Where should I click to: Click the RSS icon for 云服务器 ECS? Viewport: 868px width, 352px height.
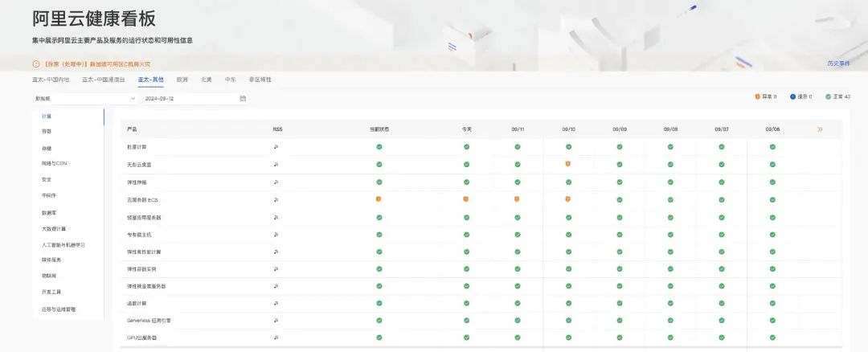[276, 199]
